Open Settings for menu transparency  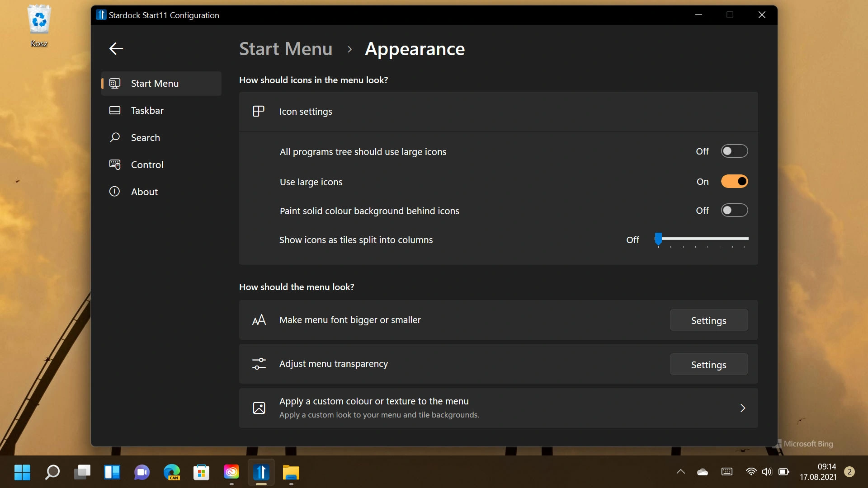(708, 365)
